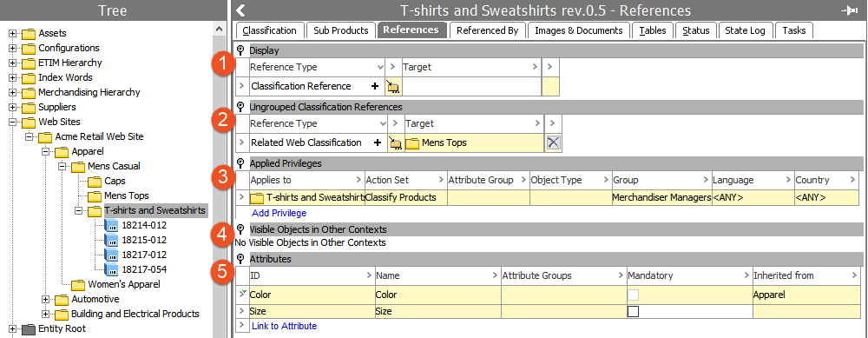Click the Link to Attribute link
This screenshot has width=868, height=338.
point(284,326)
